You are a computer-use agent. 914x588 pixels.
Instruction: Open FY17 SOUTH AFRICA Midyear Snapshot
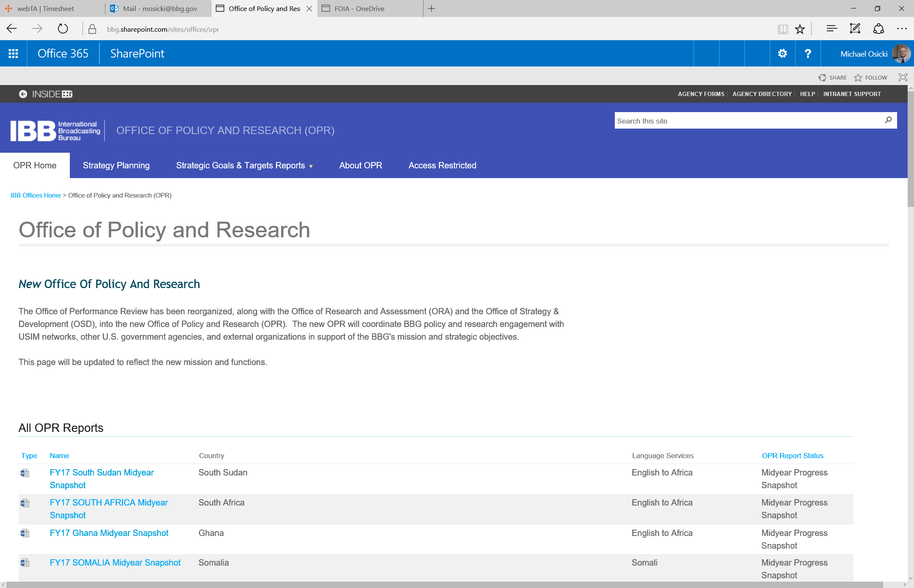109,509
